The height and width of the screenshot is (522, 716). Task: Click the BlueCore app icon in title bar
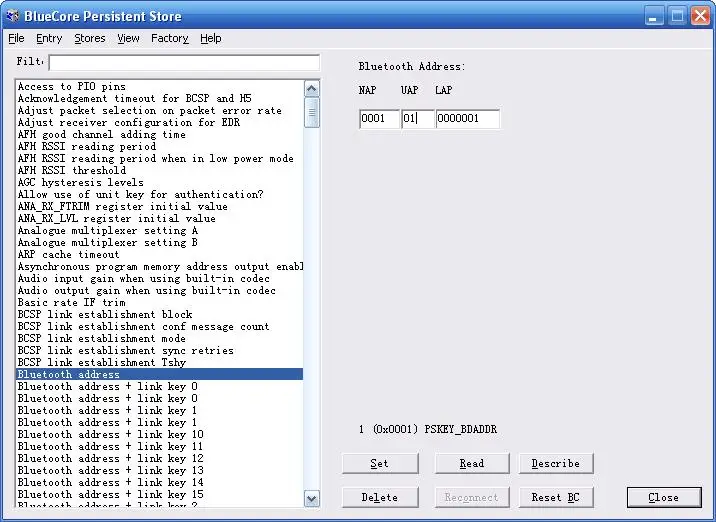coord(12,16)
